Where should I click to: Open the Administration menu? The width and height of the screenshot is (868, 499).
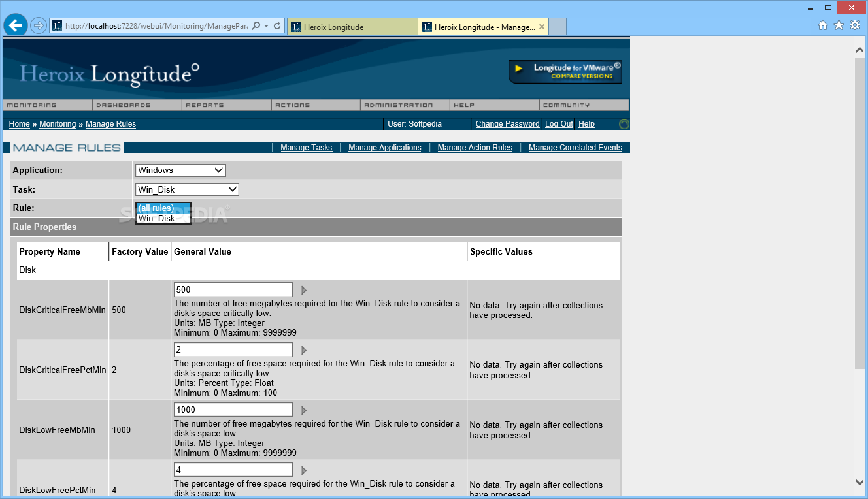(x=405, y=105)
